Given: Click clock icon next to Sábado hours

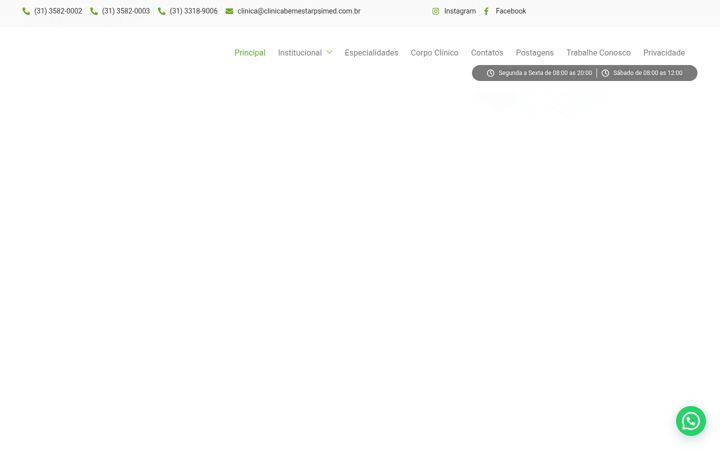Looking at the screenshot, I should coord(605,73).
